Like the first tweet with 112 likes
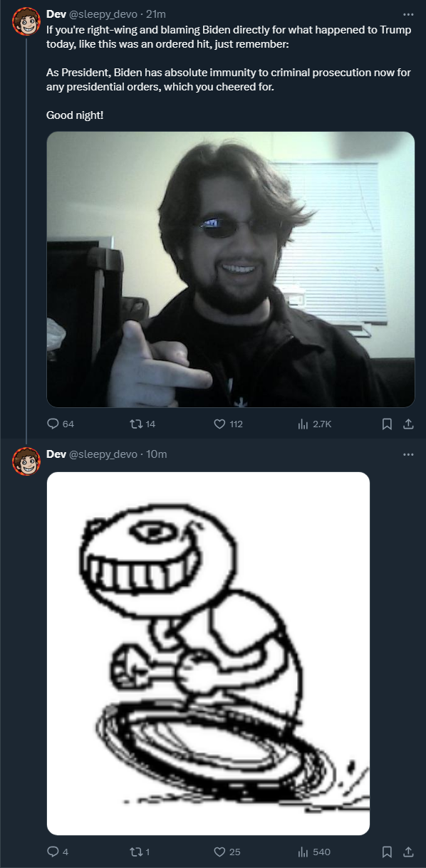This screenshot has width=426, height=868. tap(229, 424)
